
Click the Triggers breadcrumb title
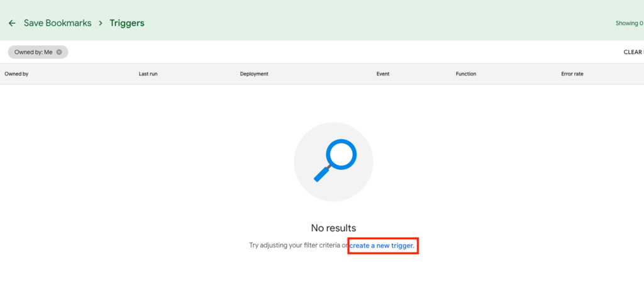tap(127, 23)
